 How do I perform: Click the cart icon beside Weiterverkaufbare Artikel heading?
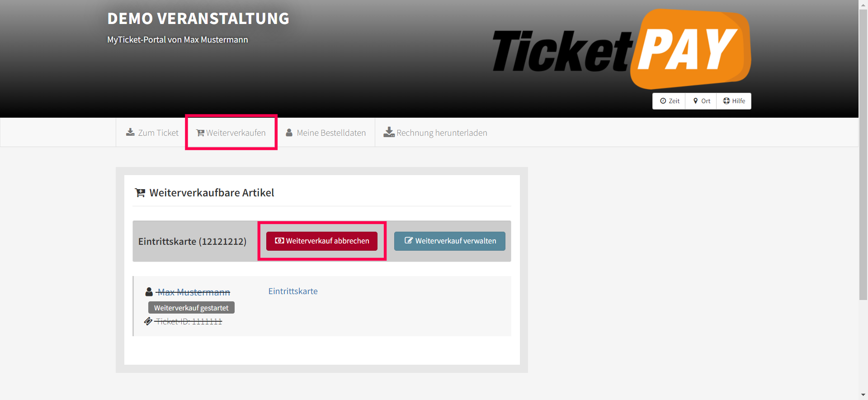click(140, 193)
